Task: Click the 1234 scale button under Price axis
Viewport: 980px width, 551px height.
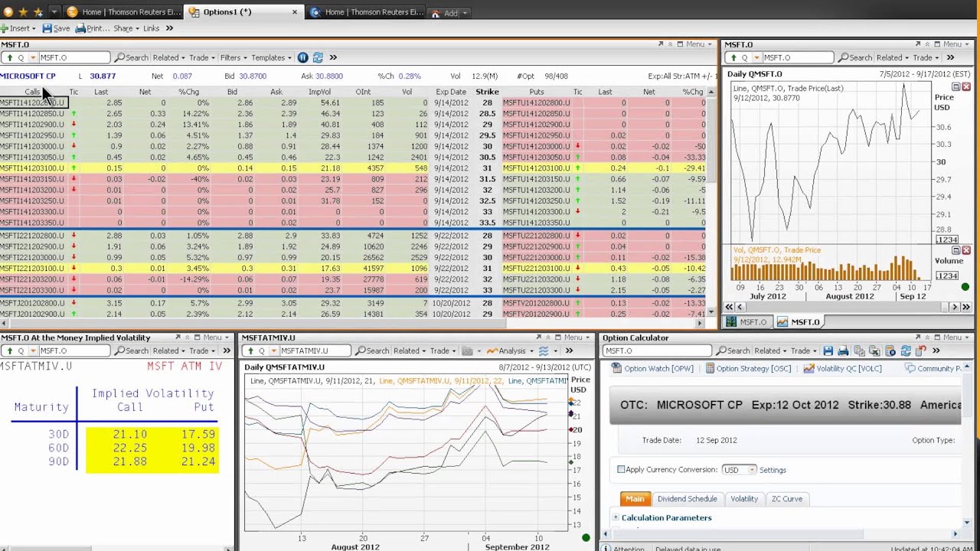Action: point(947,240)
